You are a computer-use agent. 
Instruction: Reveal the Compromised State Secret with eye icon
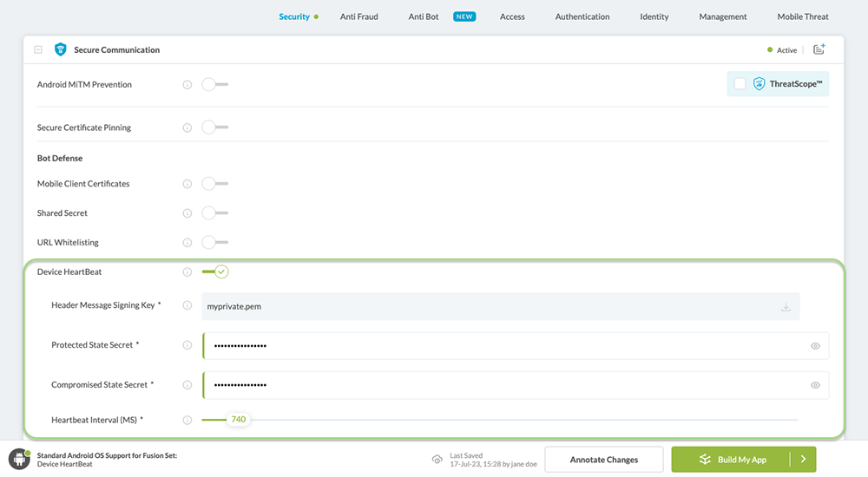coord(815,385)
